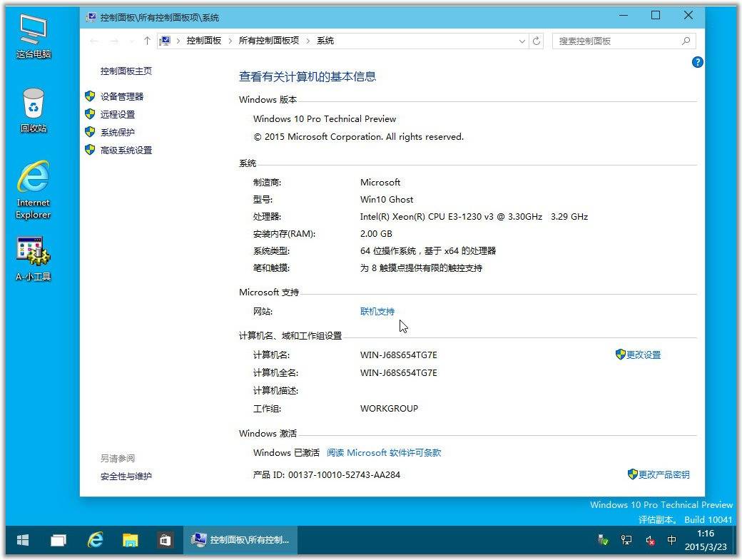The width and height of the screenshot is (742, 560).
Task: Open Remote settings (远程设置)
Action: [117, 114]
